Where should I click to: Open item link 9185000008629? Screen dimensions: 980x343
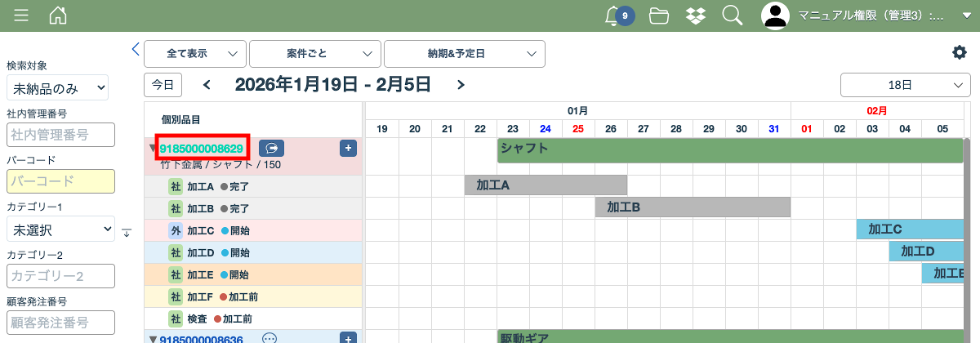pyautogui.click(x=202, y=148)
